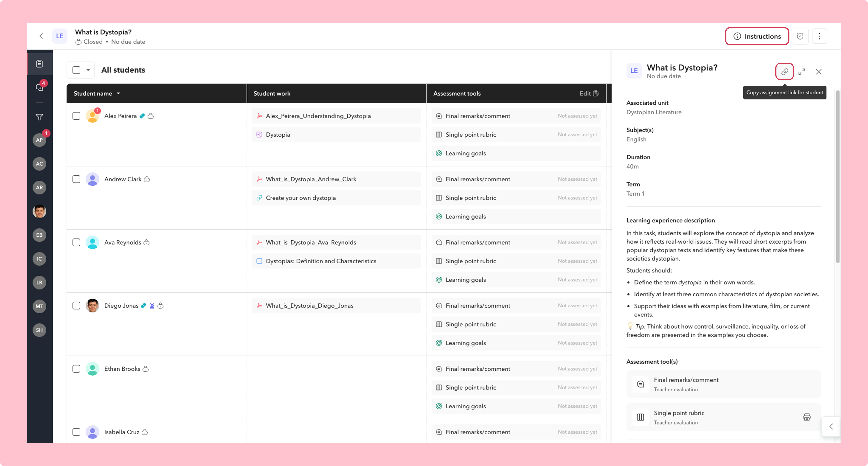
Task: Open the select-all dropdown arrow
Action: [x=88, y=70]
